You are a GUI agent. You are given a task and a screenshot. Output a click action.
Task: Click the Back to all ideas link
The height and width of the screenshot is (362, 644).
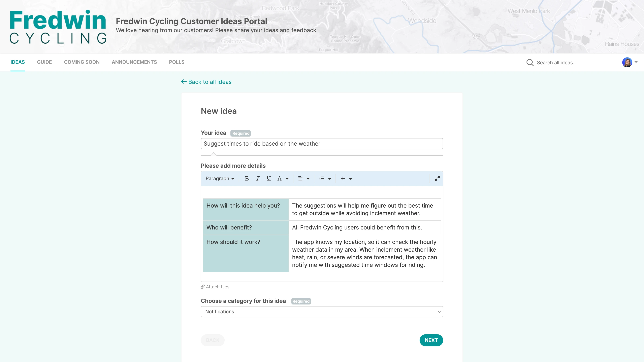click(210, 82)
